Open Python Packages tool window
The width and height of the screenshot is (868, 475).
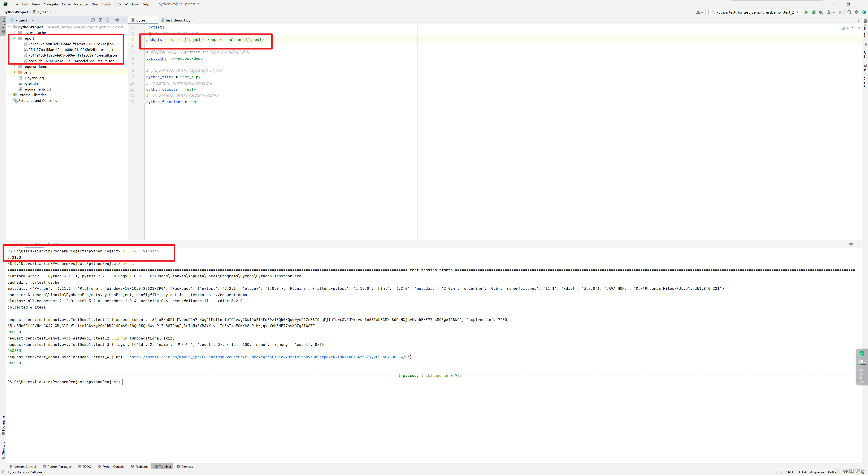(57, 467)
